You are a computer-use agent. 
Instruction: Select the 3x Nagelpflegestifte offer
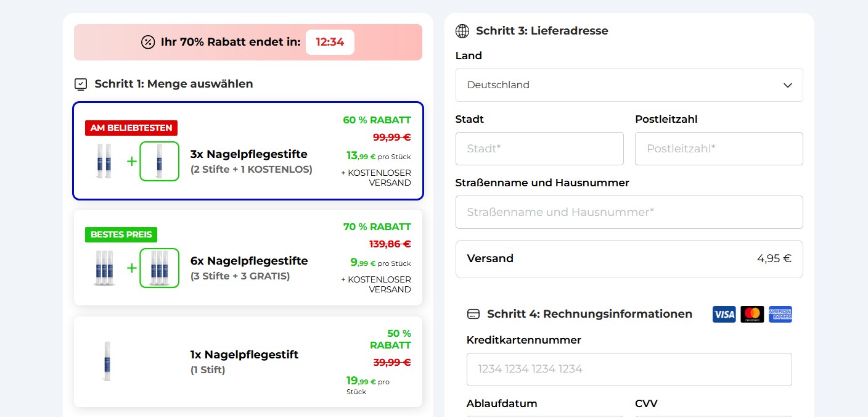(x=248, y=151)
